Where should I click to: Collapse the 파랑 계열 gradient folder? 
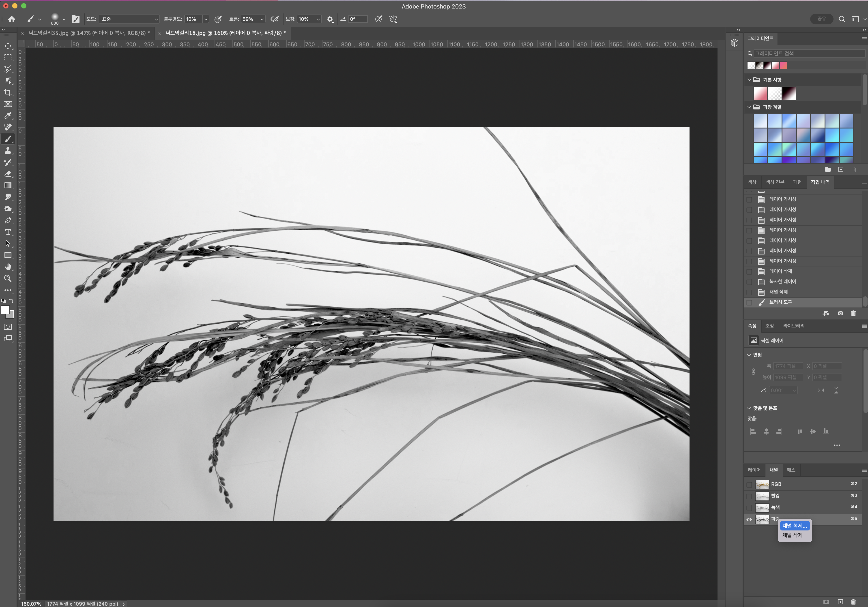coord(749,107)
